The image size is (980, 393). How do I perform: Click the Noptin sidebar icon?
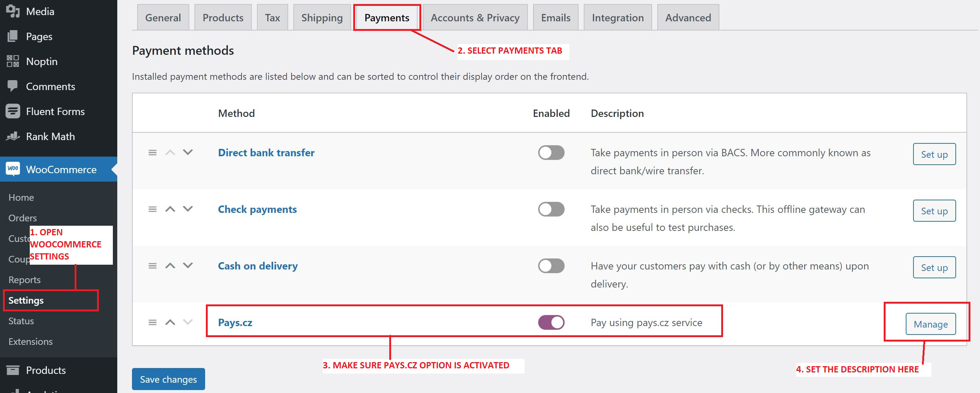coord(13,61)
